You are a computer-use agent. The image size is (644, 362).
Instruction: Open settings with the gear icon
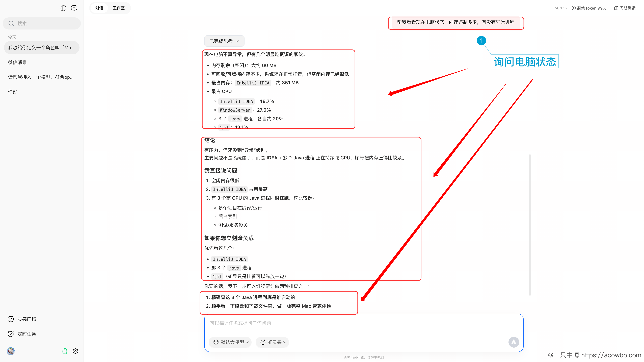(75, 351)
